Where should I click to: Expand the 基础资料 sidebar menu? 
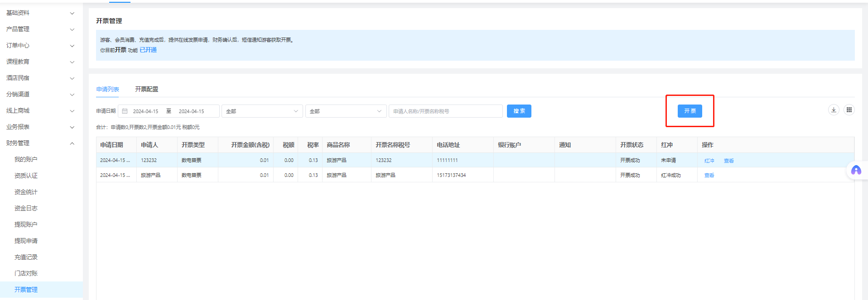[x=40, y=13]
